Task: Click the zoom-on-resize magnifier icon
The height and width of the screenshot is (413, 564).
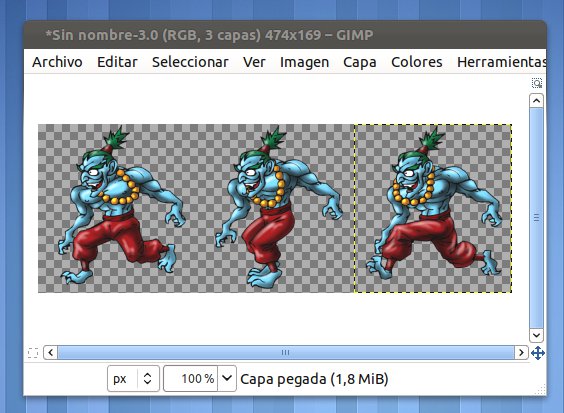Action: (537, 83)
